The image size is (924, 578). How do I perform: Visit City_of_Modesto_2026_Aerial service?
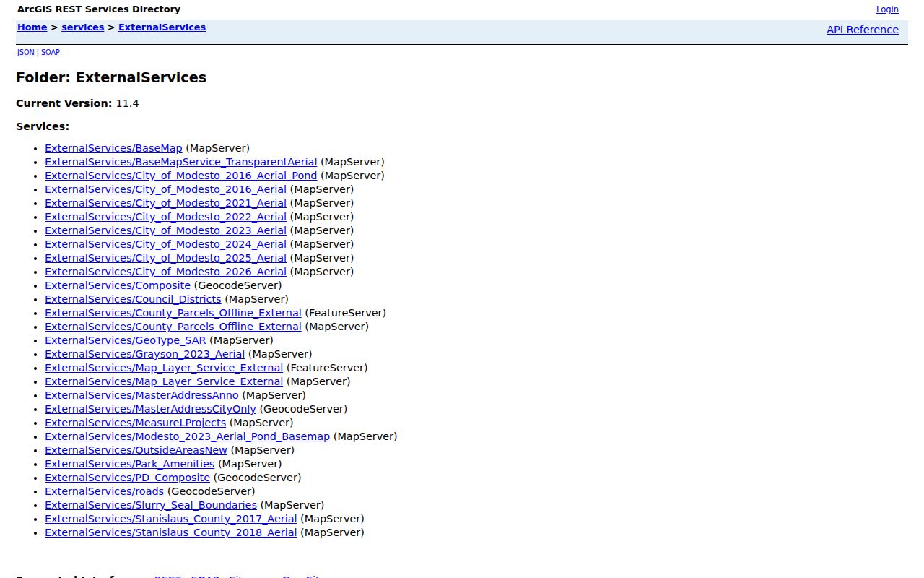click(165, 272)
